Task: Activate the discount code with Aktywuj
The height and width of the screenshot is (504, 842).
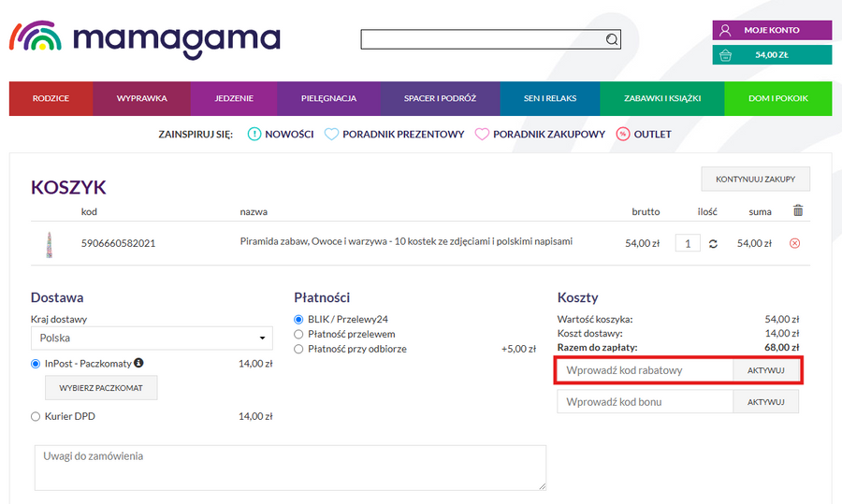Action: pyautogui.click(x=765, y=371)
